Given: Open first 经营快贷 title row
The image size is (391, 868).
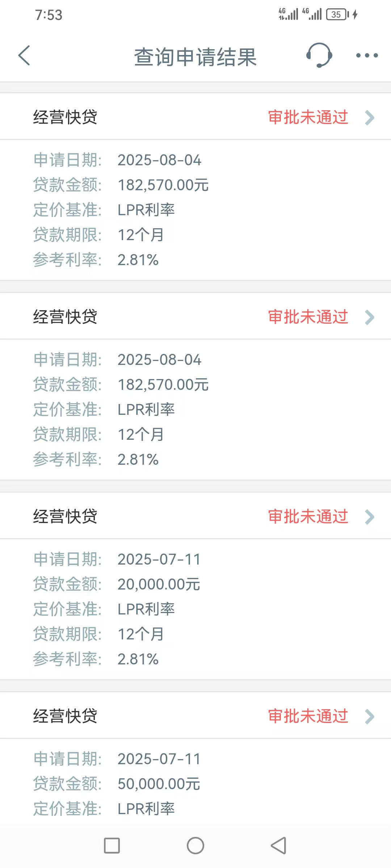Looking at the screenshot, I should (x=195, y=117).
